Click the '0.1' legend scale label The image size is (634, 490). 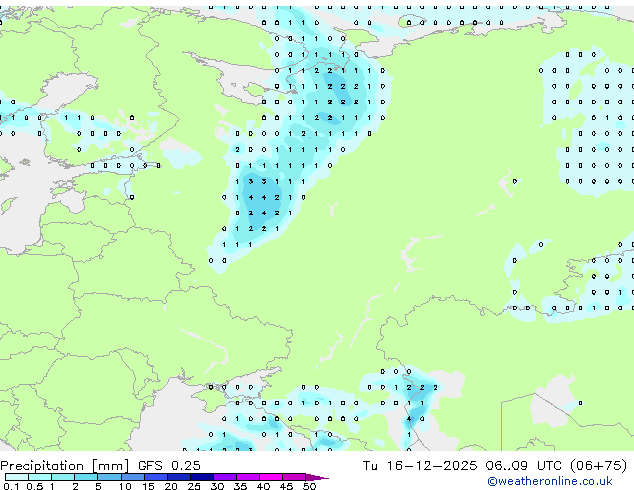pyautogui.click(x=11, y=486)
